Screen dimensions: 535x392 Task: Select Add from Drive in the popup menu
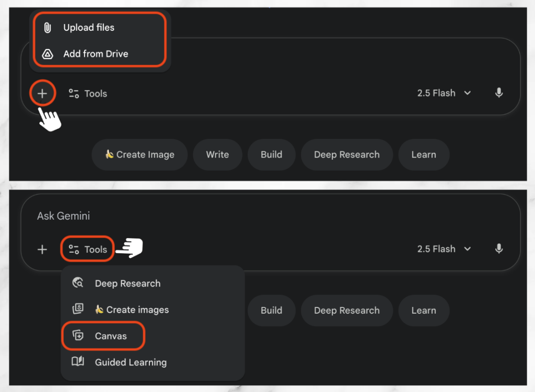[x=96, y=54]
